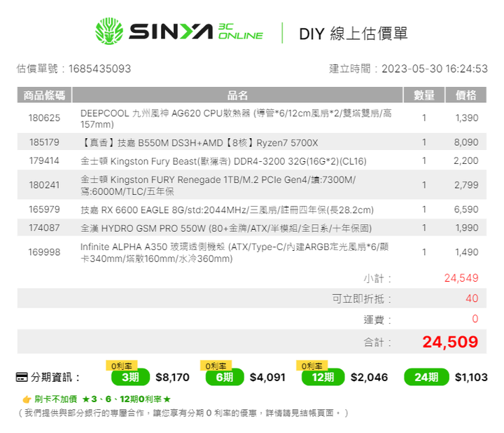The width and height of the screenshot is (504, 433).
Task: Click the price 6,590
Action: pyautogui.click(x=466, y=209)
